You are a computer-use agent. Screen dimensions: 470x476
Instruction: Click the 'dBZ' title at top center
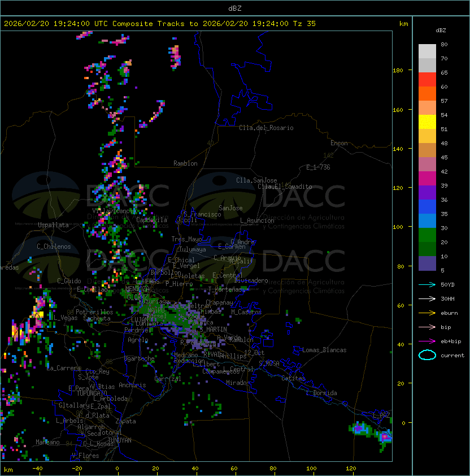tap(235, 8)
